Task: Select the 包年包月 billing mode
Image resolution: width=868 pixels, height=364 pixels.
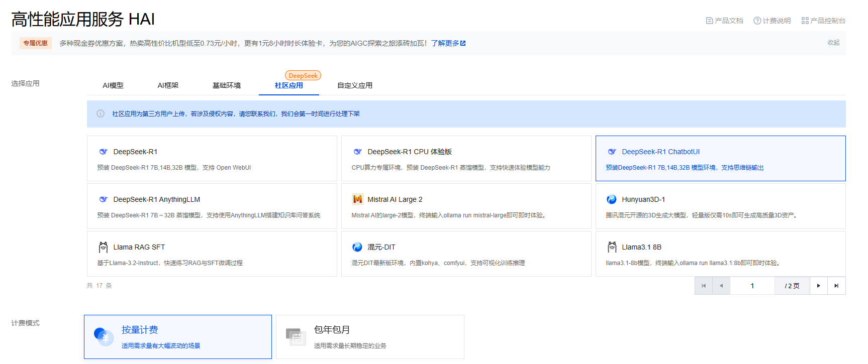Action: [x=370, y=337]
